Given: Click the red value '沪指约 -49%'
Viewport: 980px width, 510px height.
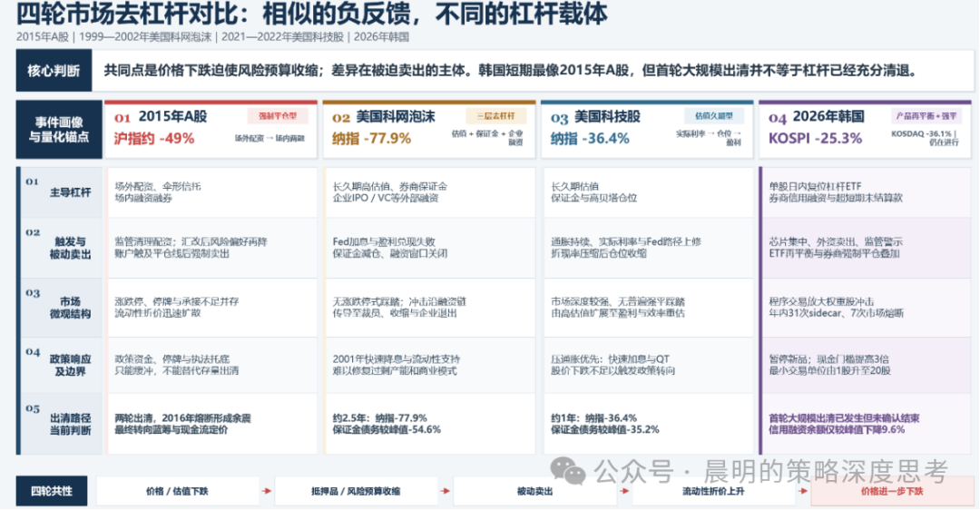Looking at the screenshot, I should [154, 138].
